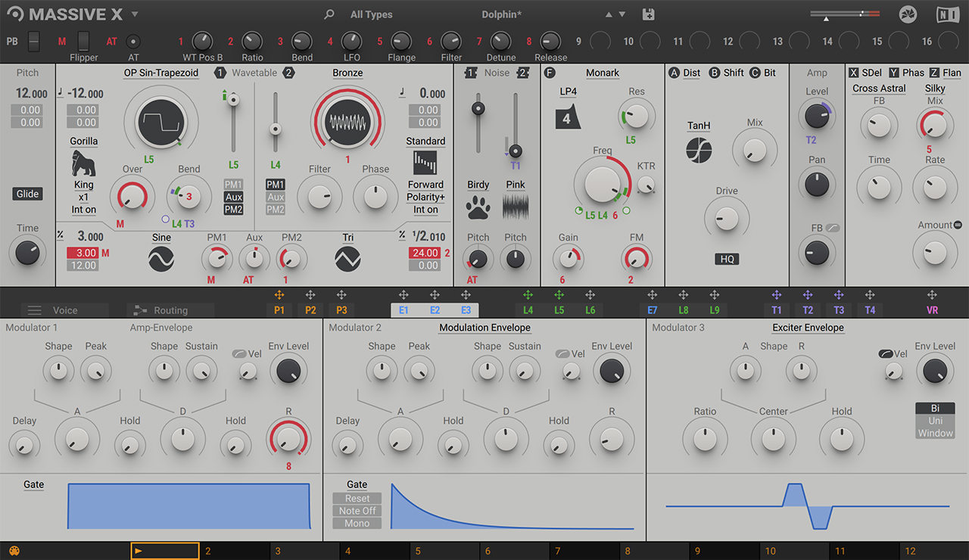Screen dimensions: 969x560
Task: Click the Mono button
Action: [357, 523]
